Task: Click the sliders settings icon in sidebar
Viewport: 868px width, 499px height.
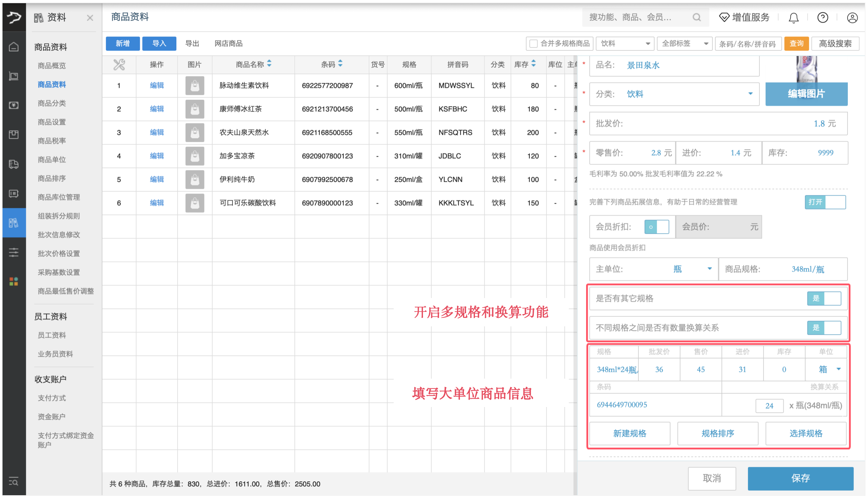Action: 14,252
